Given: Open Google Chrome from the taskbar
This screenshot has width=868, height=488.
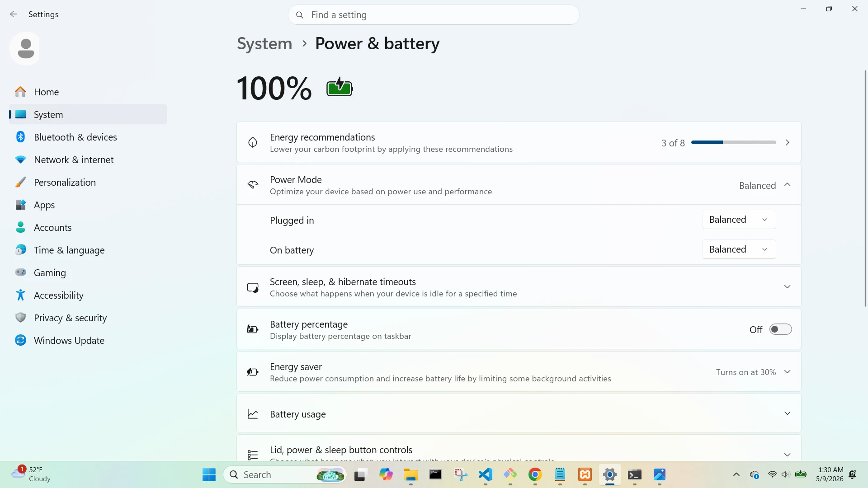Looking at the screenshot, I should pos(535,475).
